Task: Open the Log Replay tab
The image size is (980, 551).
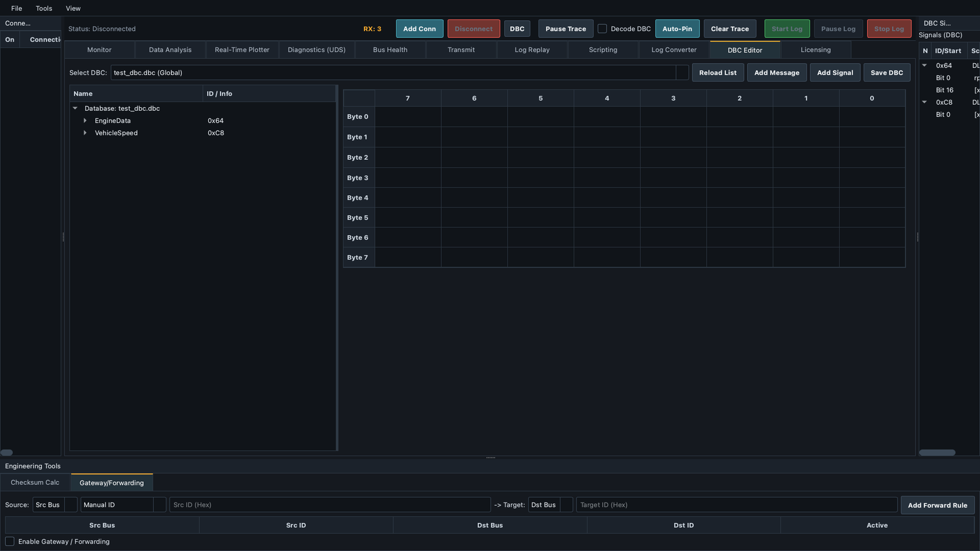Action: coord(532,50)
